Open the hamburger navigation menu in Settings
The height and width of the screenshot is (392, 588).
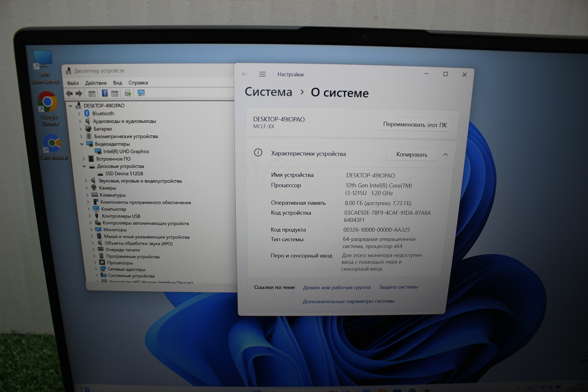[262, 74]
